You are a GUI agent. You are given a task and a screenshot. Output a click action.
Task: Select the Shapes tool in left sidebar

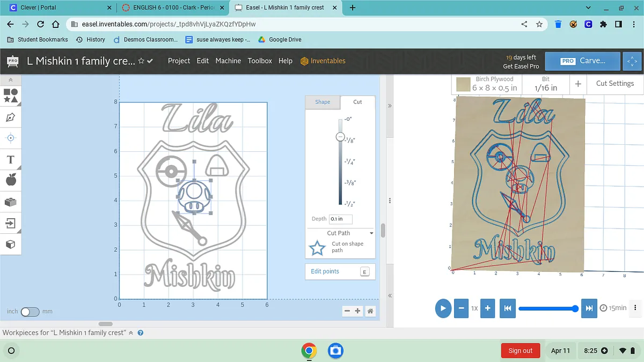11,95
